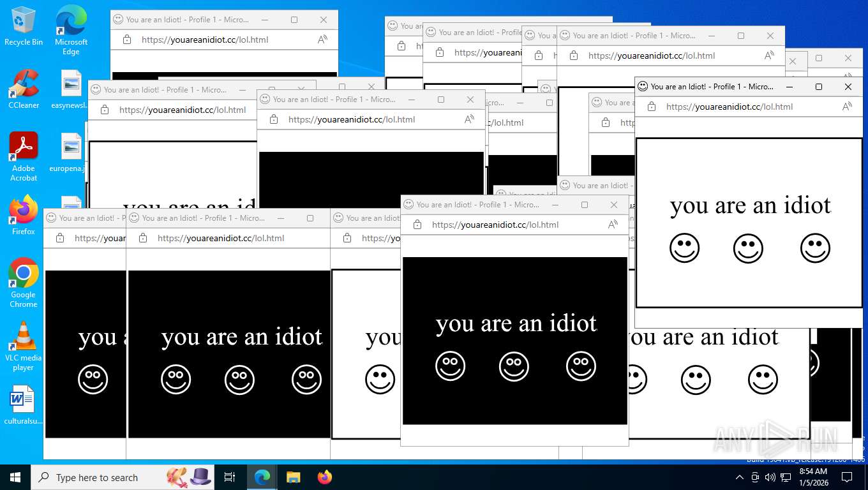Launch Microsoft Edge from the desktop shortcut
868x490 pixels.
click(71, 30)
